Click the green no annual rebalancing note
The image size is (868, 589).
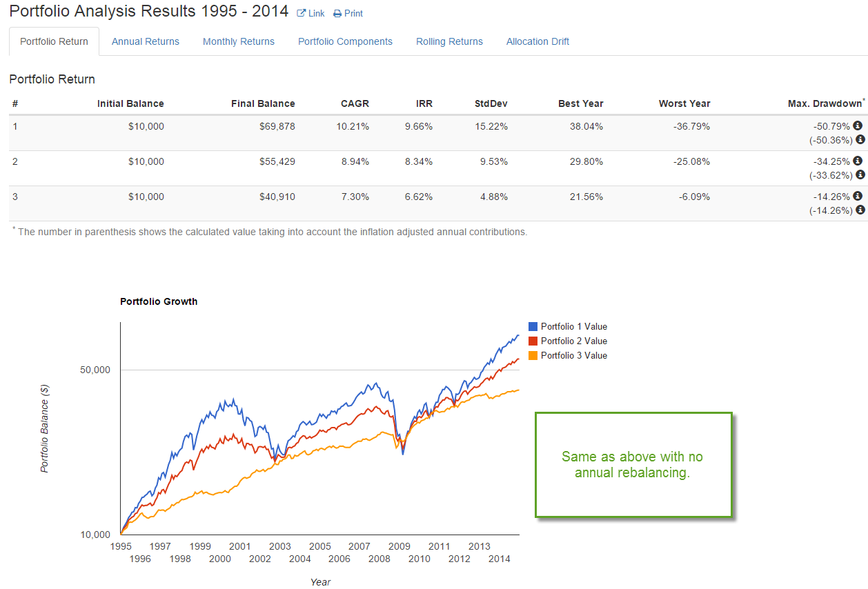point(633,464)
